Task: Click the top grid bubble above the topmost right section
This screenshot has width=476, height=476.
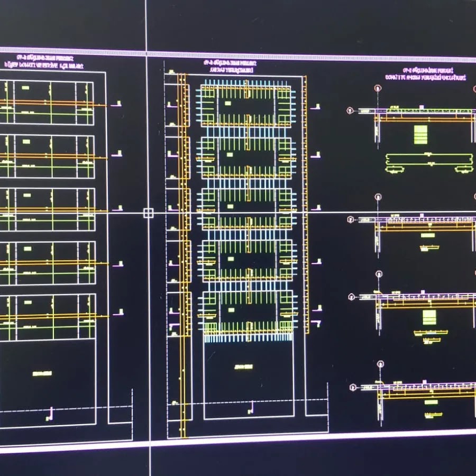Action: point(378,88)
